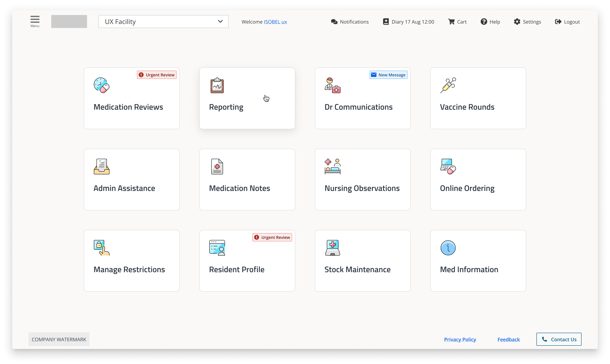Open the Cart menu item

(x=457, y=22)
